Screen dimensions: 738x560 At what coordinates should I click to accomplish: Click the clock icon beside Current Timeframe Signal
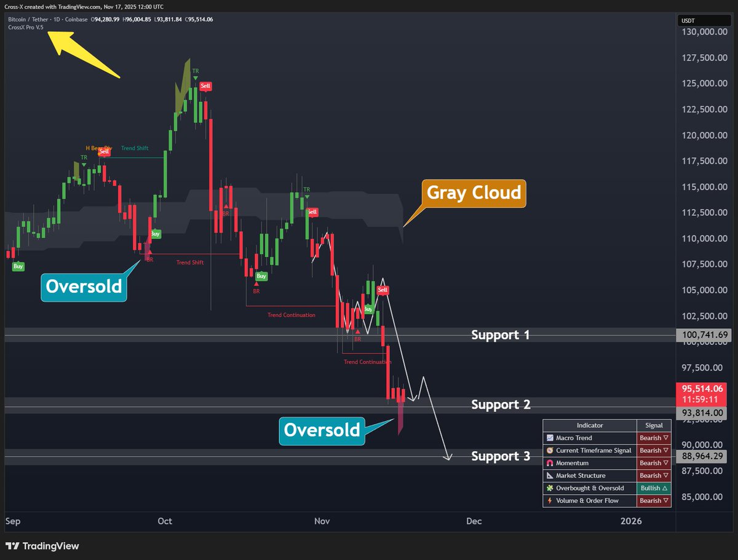point(550,451)
